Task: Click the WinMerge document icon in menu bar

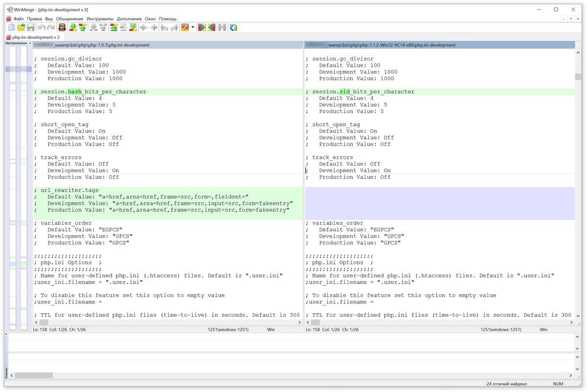Action: pos(8,19)
